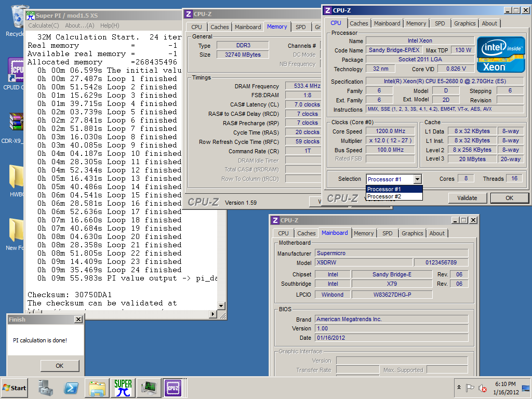The width and height of the screenshot is (532, 399).
Task: Open CPU tab in Memory CPU-Z window
Action: [x=196, y=27]
